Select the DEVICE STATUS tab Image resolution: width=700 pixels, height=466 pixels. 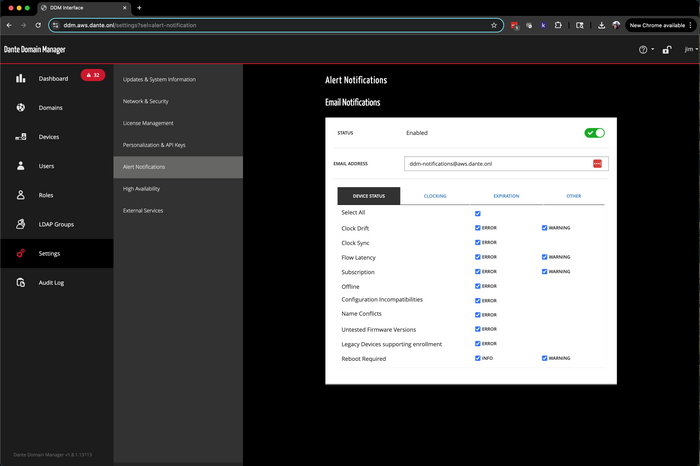coord(369,196)
